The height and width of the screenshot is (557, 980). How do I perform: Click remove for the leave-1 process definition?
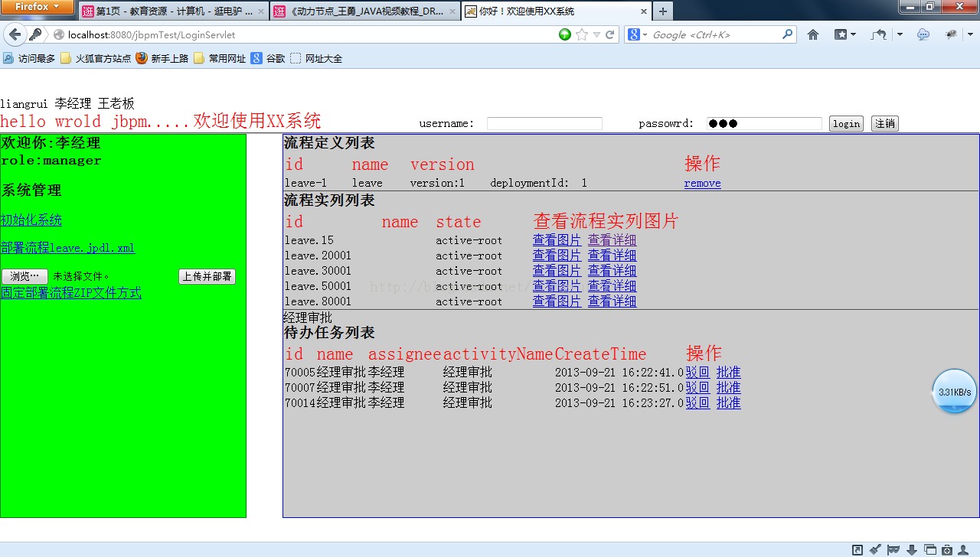[703, 183]
